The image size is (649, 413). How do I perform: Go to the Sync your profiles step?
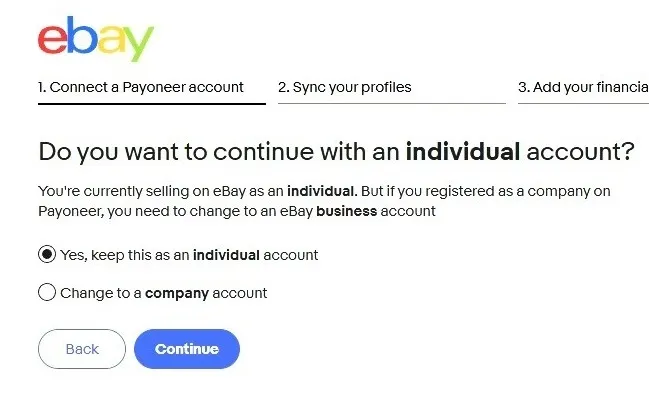(345, 87)
